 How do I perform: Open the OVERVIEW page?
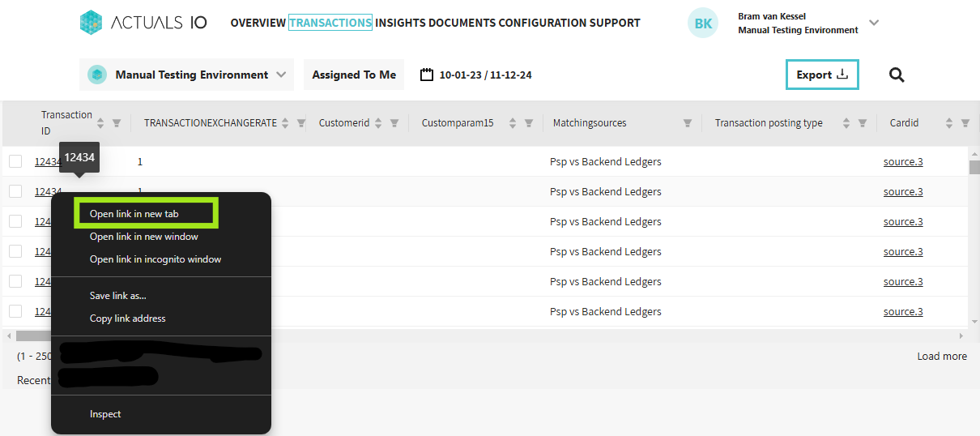(x=258, y=23)
